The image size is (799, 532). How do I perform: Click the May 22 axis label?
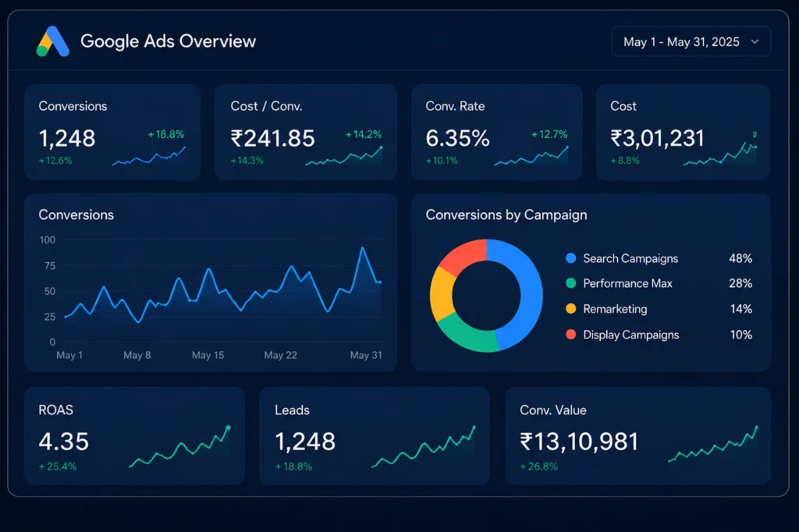280,355
